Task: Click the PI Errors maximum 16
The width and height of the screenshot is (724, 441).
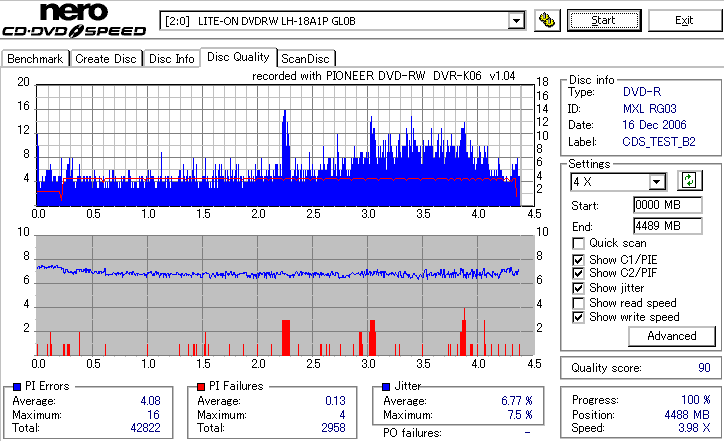Action: click(x=153, y=415)
